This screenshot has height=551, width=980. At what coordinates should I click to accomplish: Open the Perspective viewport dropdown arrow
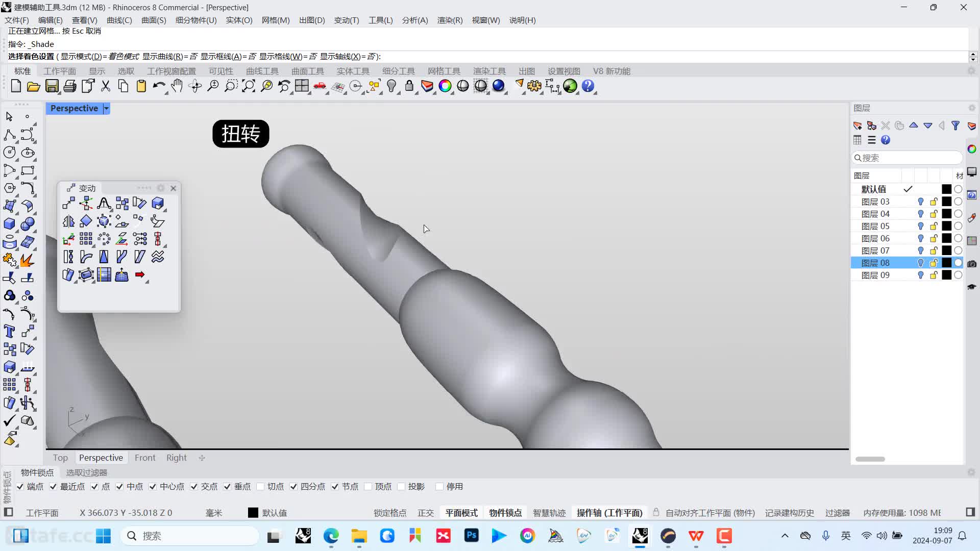point(106,108)
